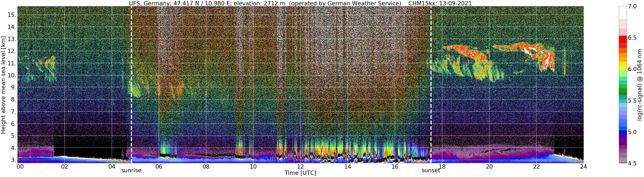This screenshot has width=644, height=177.
Task: Click the x-axis tick label 12
Action: click(300, 166)
